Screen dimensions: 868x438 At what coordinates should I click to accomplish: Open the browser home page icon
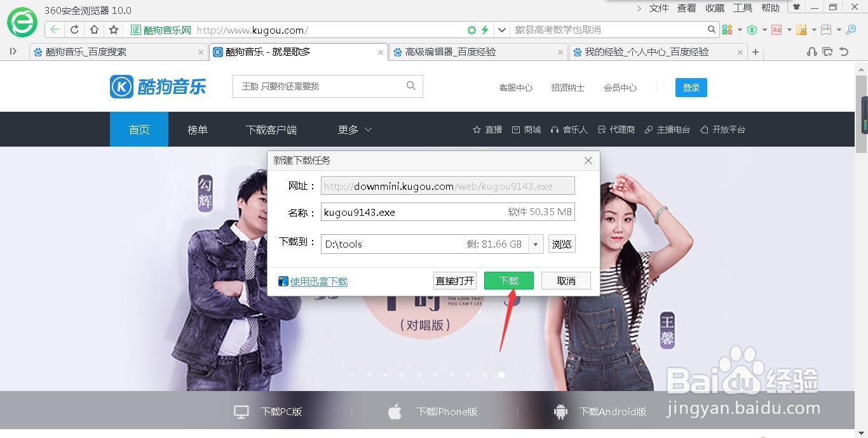pos(94,30)
